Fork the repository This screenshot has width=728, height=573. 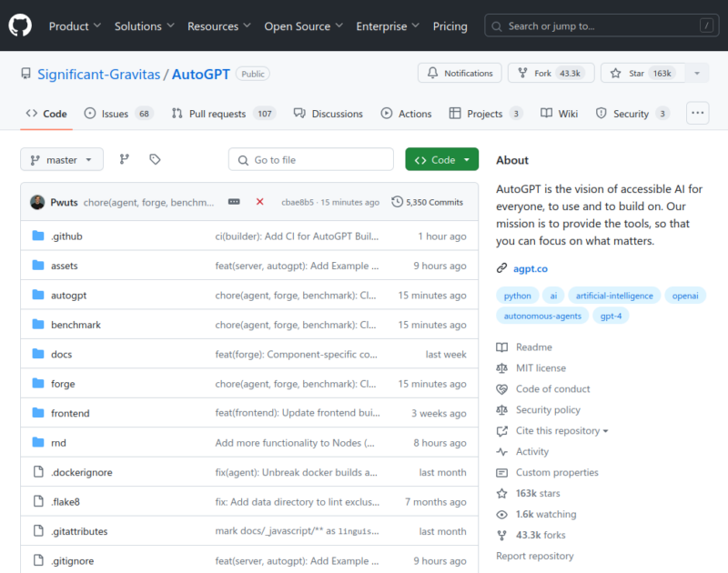point(551,73)
